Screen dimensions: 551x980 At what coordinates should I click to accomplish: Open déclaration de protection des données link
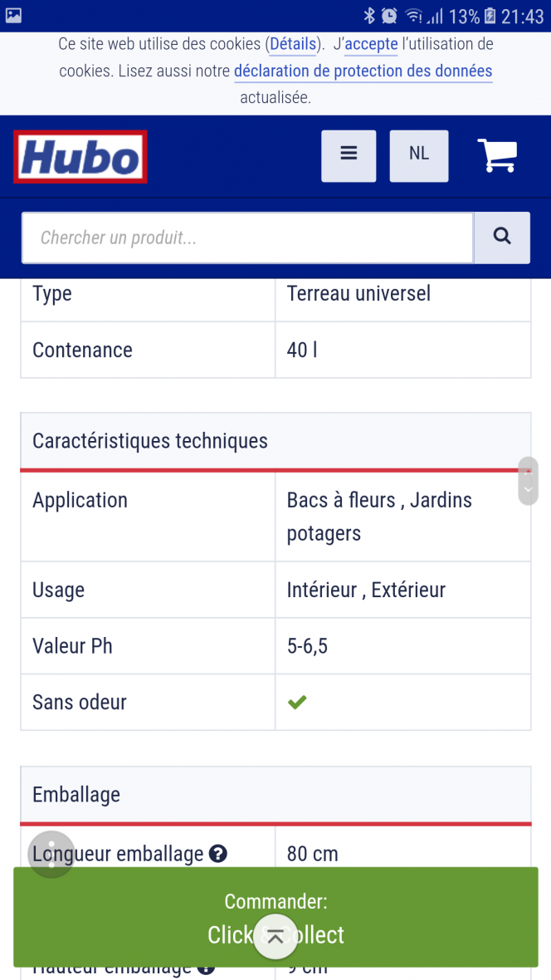(x=363, y=71)
